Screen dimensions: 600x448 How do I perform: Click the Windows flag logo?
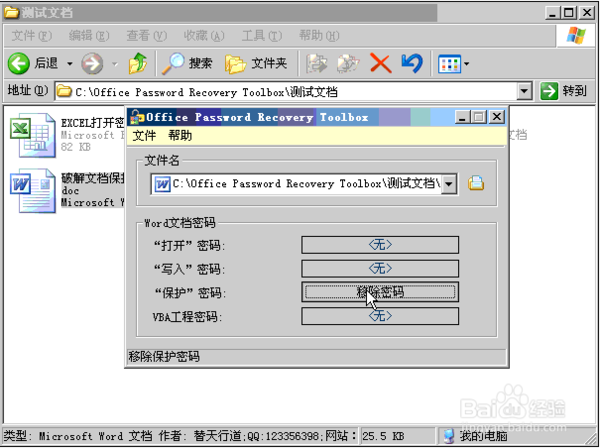coord(577,36)
